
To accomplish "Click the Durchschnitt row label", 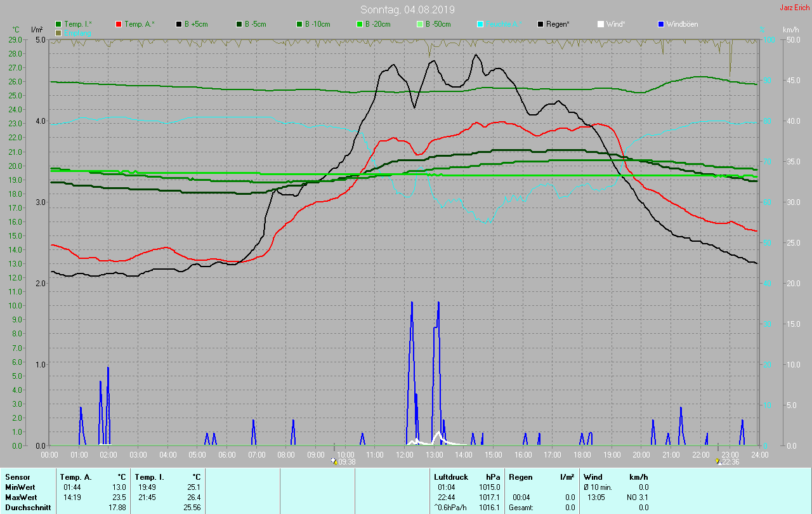I will click(28, 507).
